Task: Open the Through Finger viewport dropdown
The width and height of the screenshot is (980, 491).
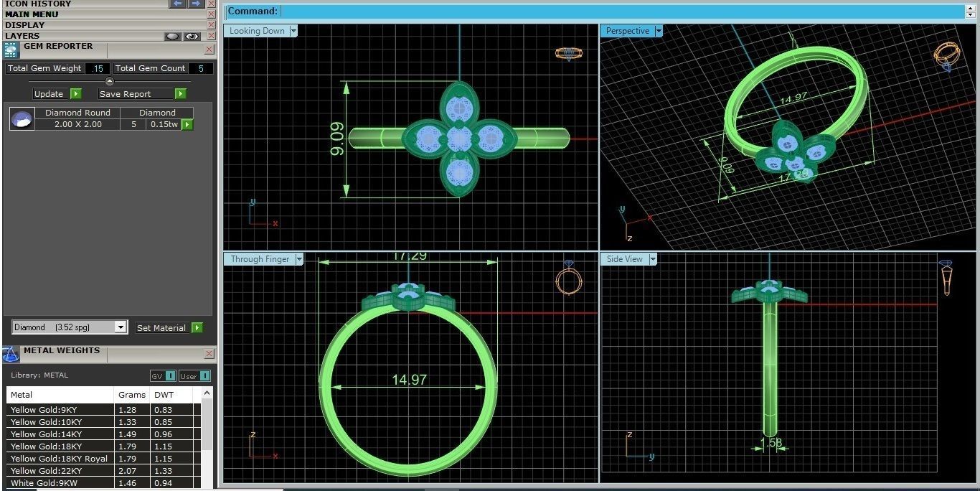Action: [299, 259]
